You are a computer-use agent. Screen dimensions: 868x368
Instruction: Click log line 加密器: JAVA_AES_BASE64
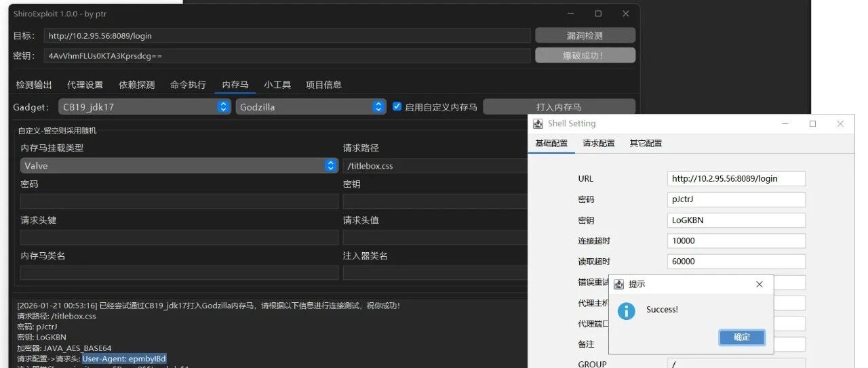(x=64, y=348)
